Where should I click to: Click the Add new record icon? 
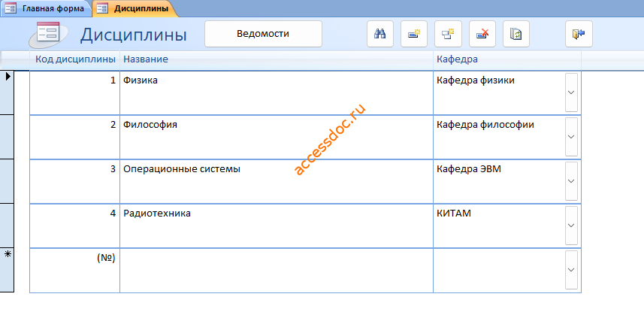(x=414, y=34)
